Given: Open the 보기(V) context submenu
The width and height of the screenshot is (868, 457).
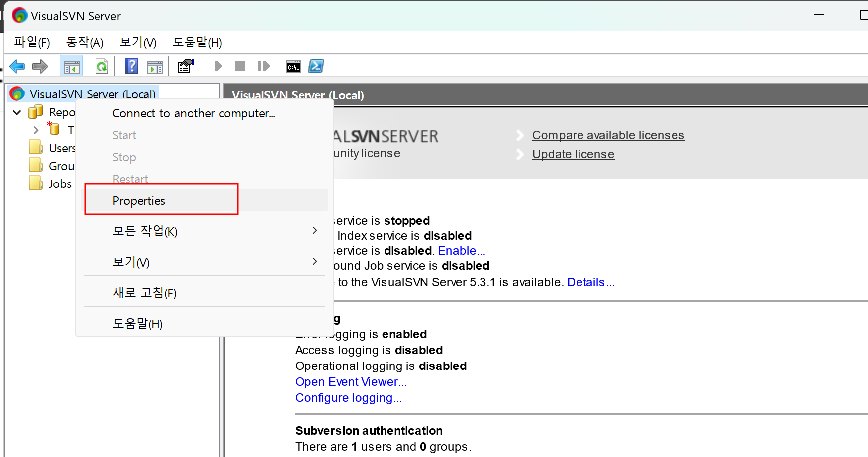Looking at the screenshot, I should click(205, 262).
